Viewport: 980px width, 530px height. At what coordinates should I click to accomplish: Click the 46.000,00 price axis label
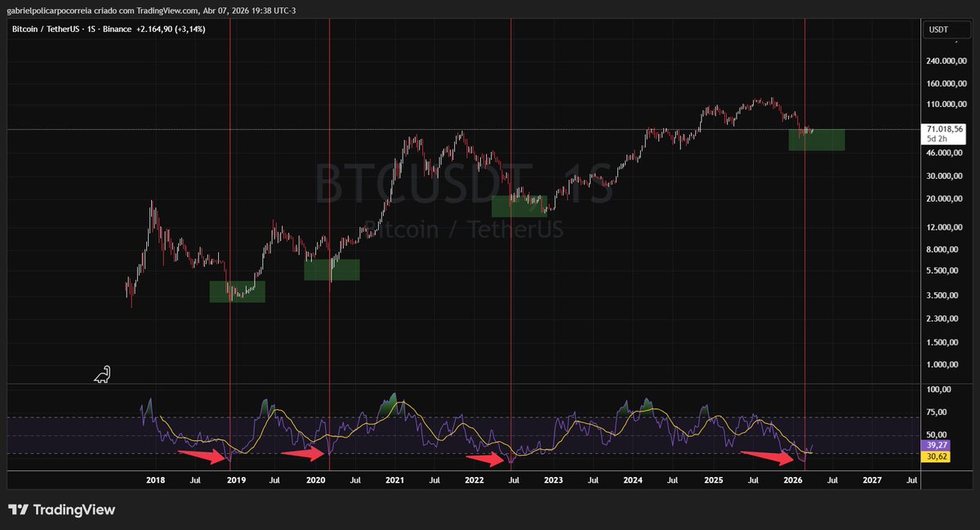pos(946,153)
